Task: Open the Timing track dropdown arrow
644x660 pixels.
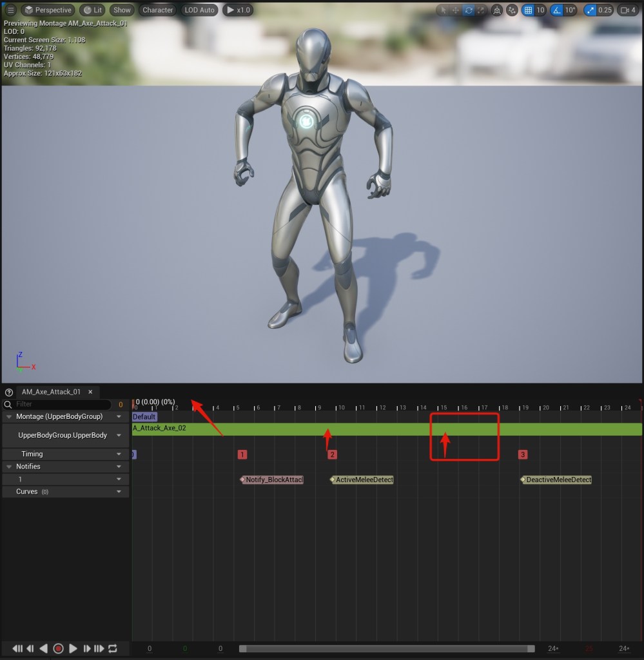Action: [x=119, y=454]
